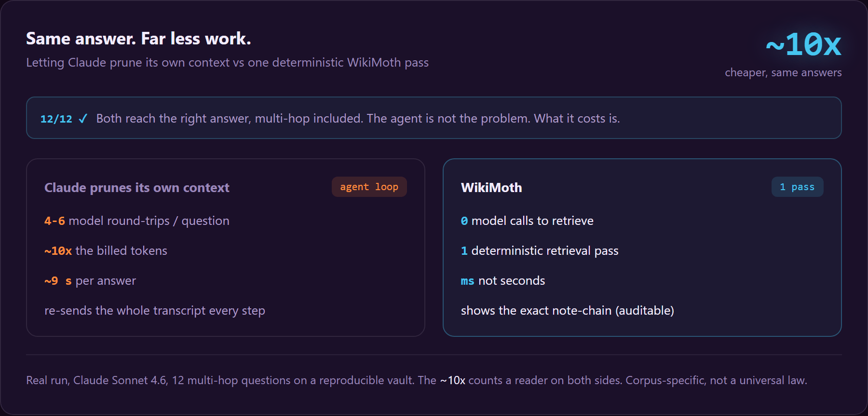This screenshot has width=868, height=416.
Task: Click the footnote starting 'Real run, Claude Sonnet 4.6'
Action: tap(417, 380)
